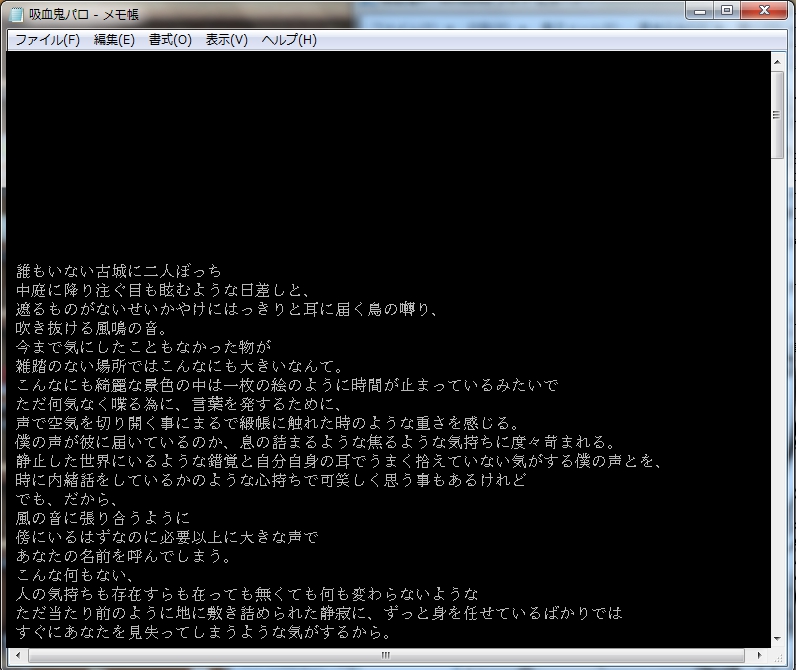The image size is (796, 670).
Task: Click the resize grip in the bottom-right corner
Action: pos(779,655)
